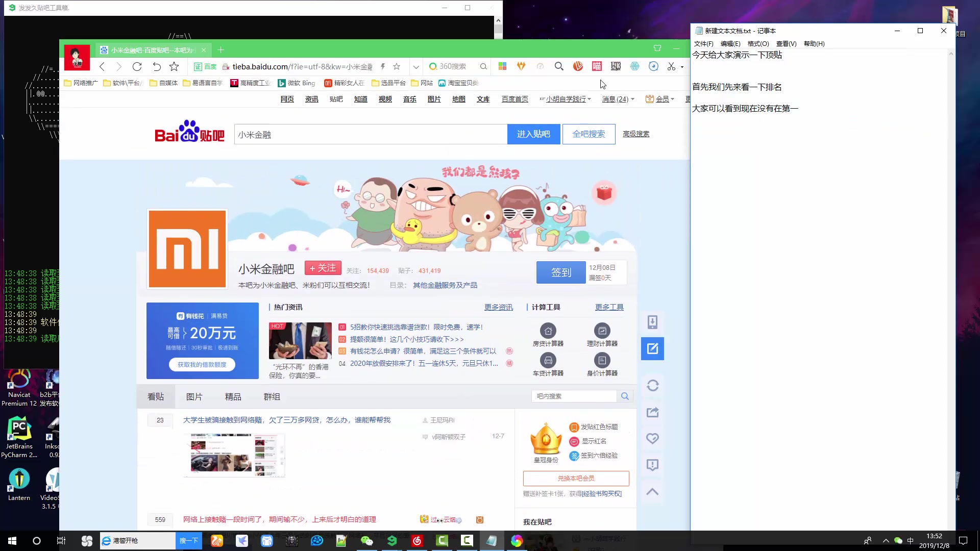Open the scissors screenshot tool
The image size is (980, 551).
[x=671, y=66]
